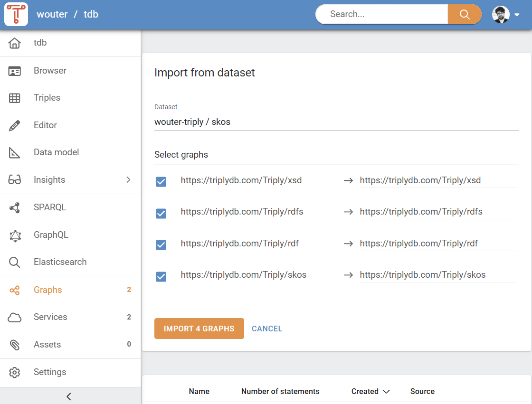Open the user avatar menu
Image resolution: width=532 pixels, height=404 pixels.
pyautogui.click(x=501, y=15)
